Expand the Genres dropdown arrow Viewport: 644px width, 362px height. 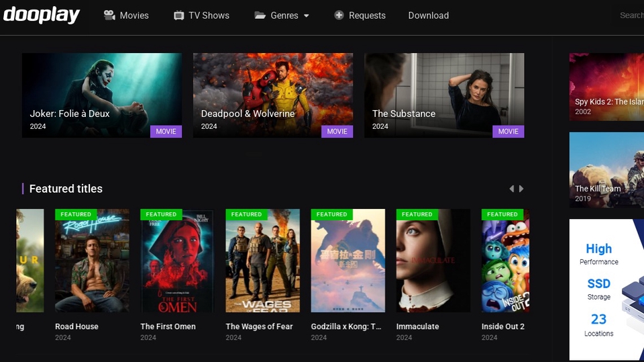307,16
